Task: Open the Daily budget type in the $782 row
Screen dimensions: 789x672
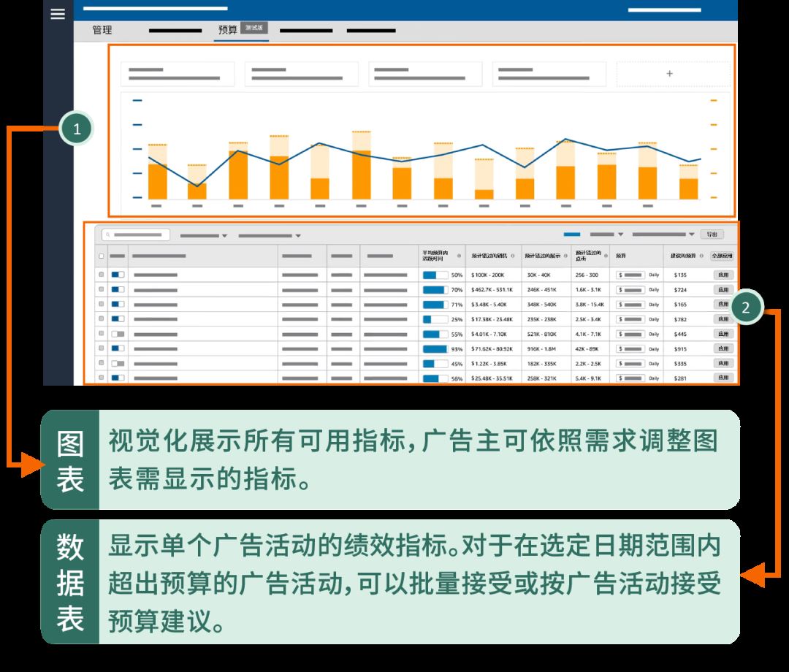Action: pyautogui.click(x=654, y=319)
